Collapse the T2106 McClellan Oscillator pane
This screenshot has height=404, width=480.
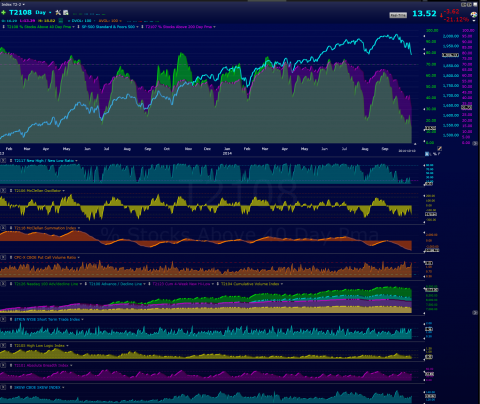3,191
